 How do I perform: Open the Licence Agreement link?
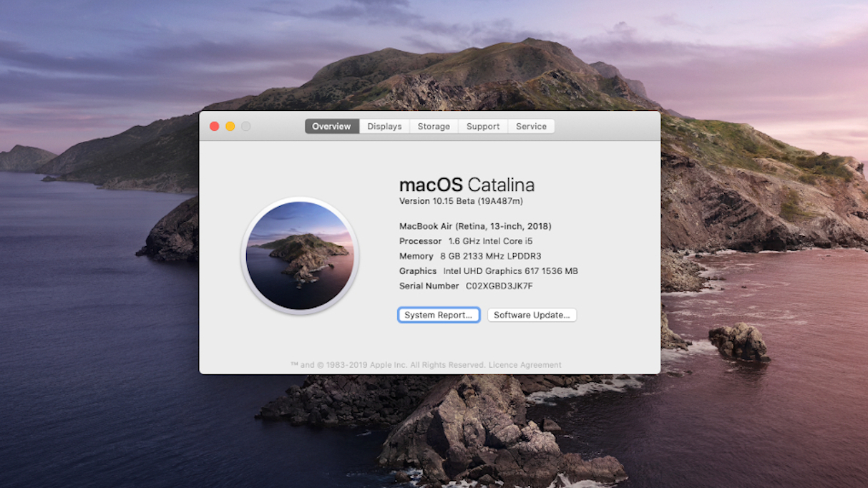click(x=525, y=365)
